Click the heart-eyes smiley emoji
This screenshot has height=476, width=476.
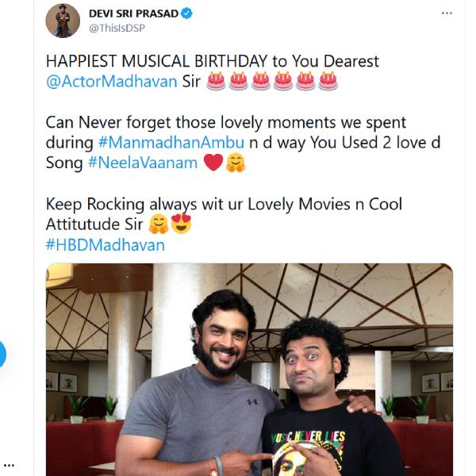pos(182,225)
